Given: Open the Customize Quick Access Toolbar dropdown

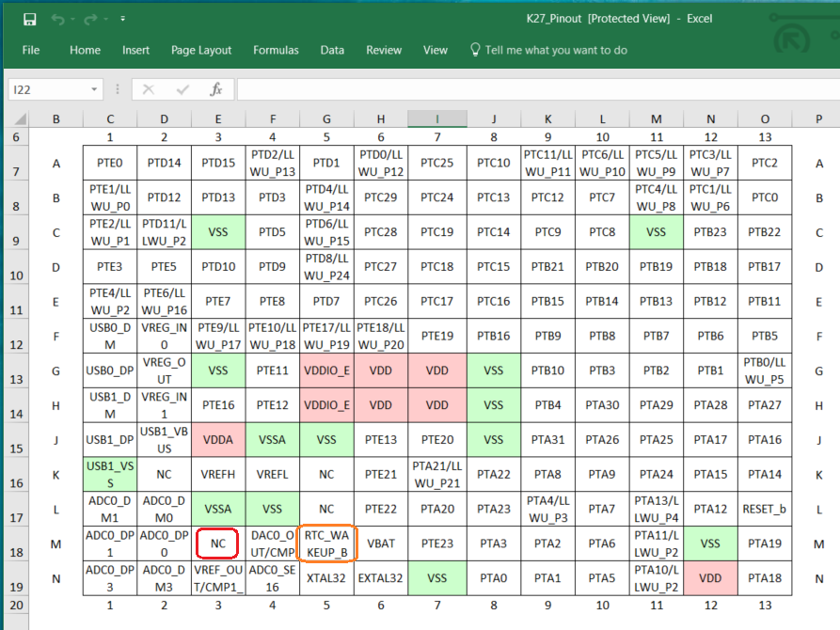Looking at the screenshot, I should click(122, 19).
